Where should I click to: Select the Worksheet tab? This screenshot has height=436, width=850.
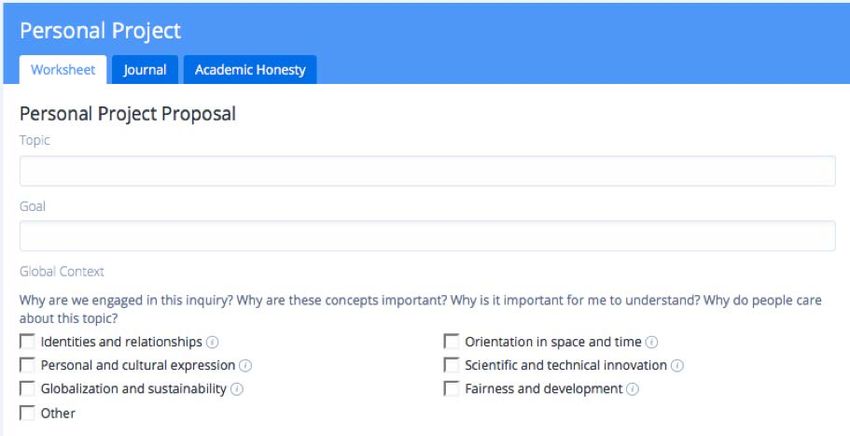point(63,70)
